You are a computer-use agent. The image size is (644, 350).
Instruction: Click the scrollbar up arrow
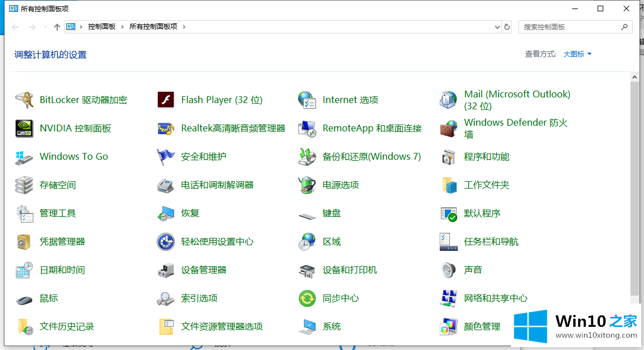point(634,77)
